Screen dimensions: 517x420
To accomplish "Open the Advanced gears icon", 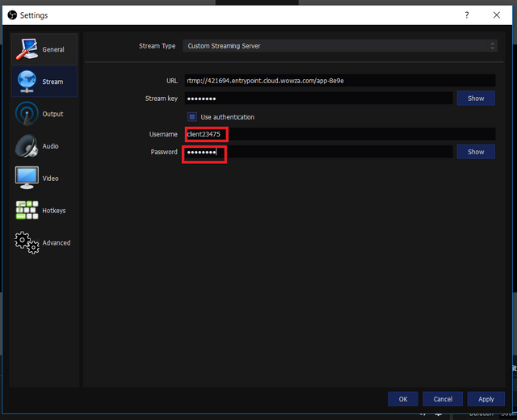I will click(27, 242).
